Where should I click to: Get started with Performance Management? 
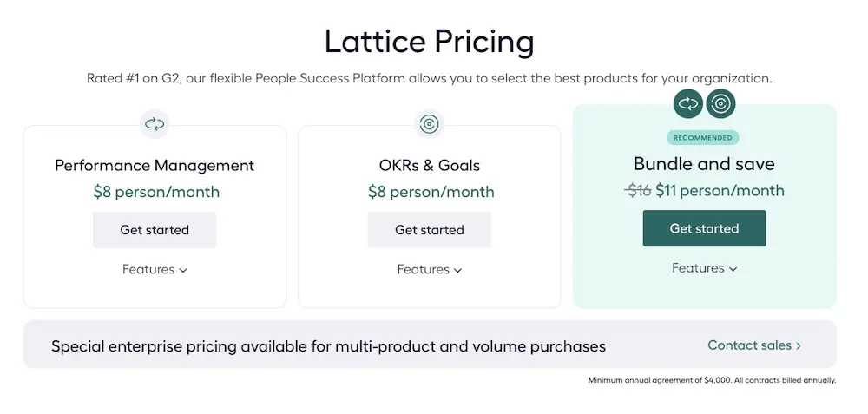click(x=155, y=230)
